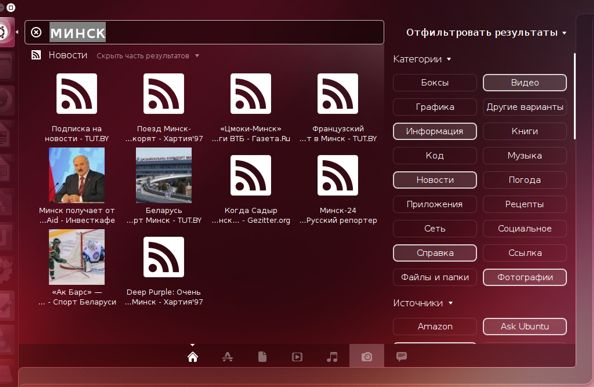Open 'Беларусь ...рт Минск - TUT.BY' thumbnail
The width and height of the screenshot is (594, 387).
click(x=164, y=175)
